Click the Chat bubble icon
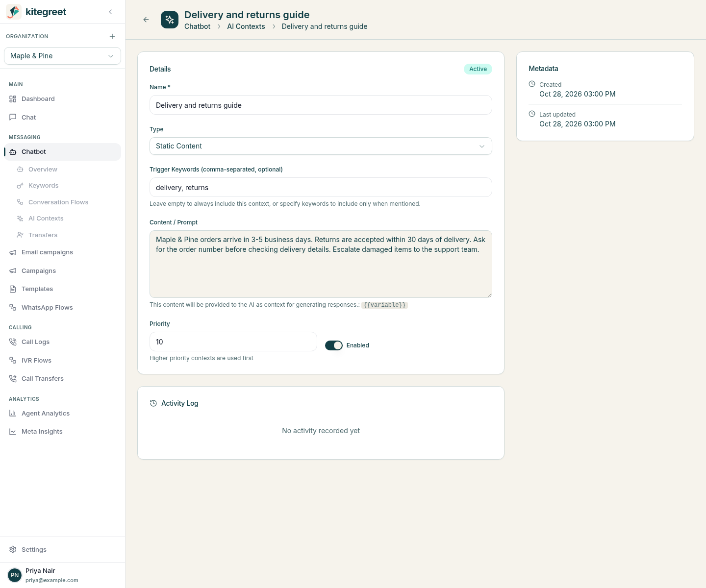706x588 pixels. pyautogui.click(x=13, y=117)
